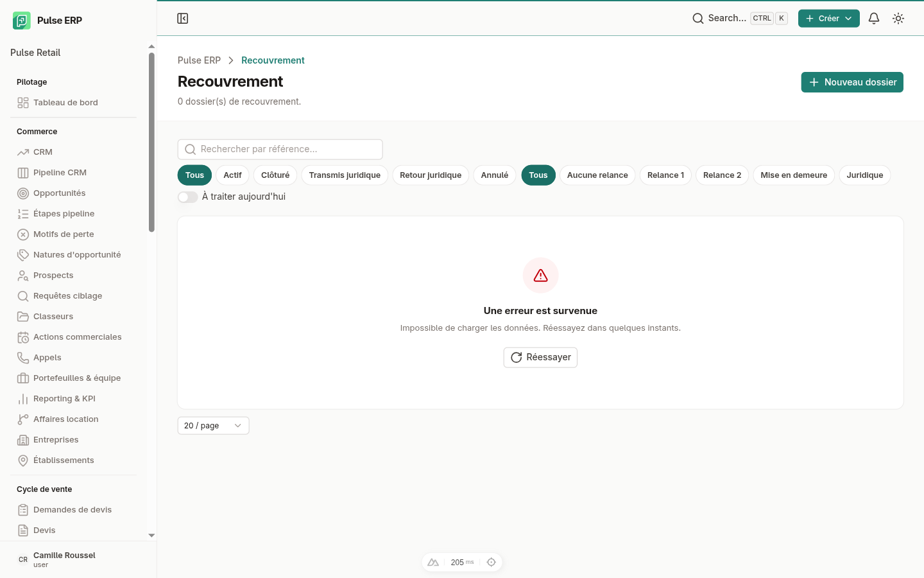Click the Pipeline CRM columns icon
Image resolution: width=924 pixels, height=578 pixels.
[23, 173]
